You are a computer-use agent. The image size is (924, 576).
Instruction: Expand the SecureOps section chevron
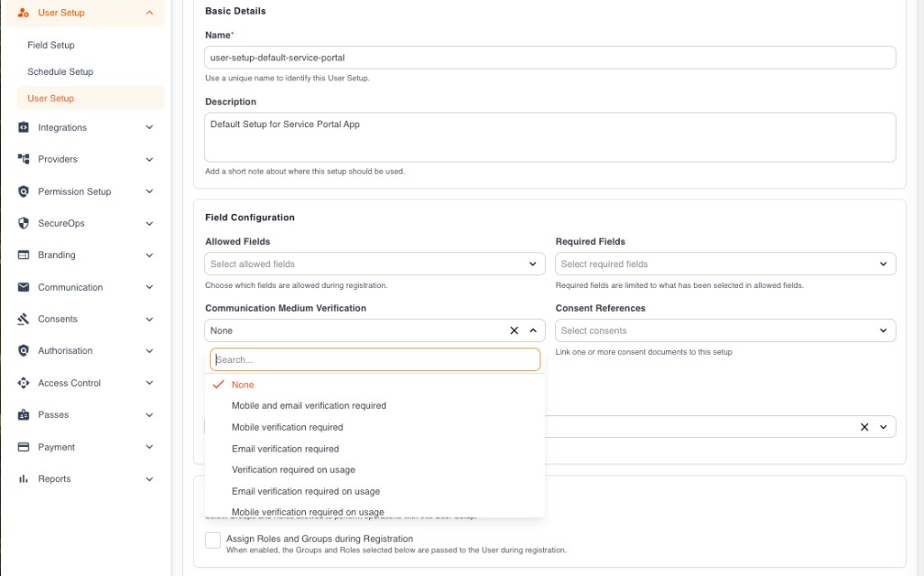coord(150,223)
